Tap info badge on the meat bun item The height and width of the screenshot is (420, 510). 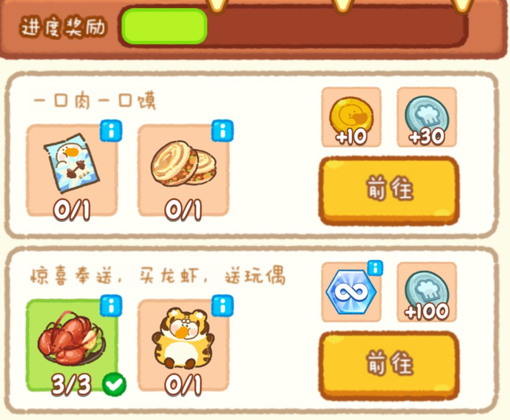[x=222, y=131]
